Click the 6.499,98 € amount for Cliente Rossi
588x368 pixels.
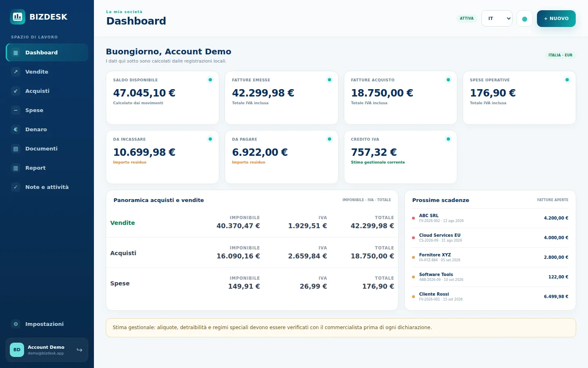pyautogui.click(x=556, y=296)
